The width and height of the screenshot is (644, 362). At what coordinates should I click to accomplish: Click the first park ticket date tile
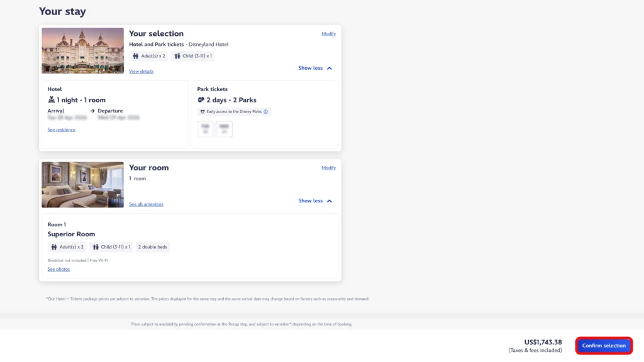pos(205,129)
